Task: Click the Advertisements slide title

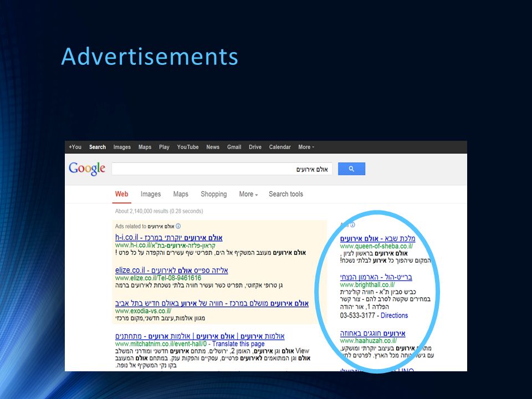Action: (150, 57)
